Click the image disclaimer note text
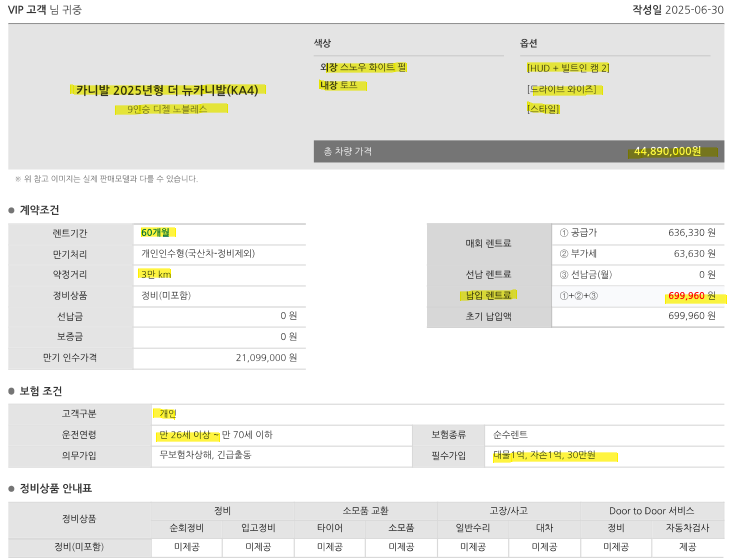 click(x=107, y=179)
